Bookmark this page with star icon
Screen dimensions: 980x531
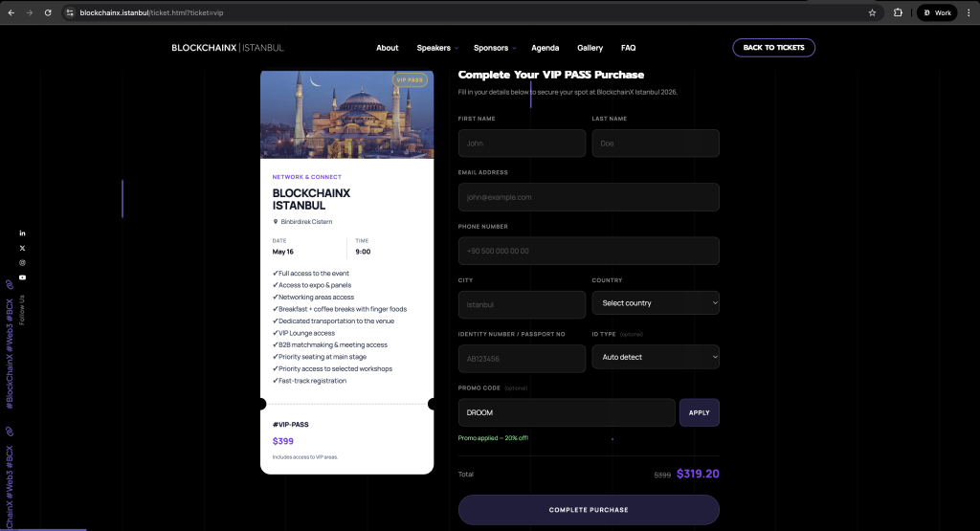click(x=873, y=12)
